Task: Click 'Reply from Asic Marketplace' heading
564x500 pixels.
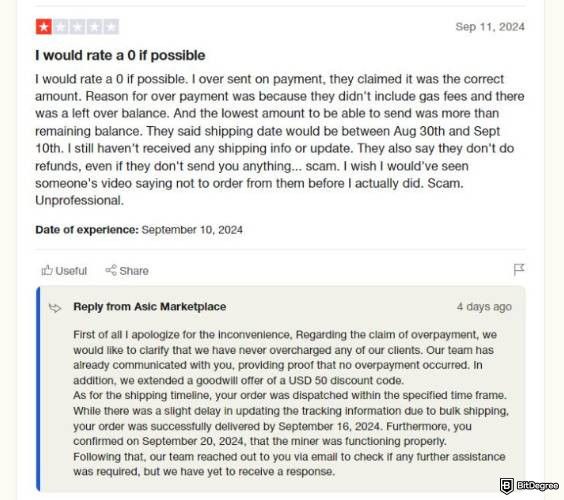Action: [x=150, y=307]
